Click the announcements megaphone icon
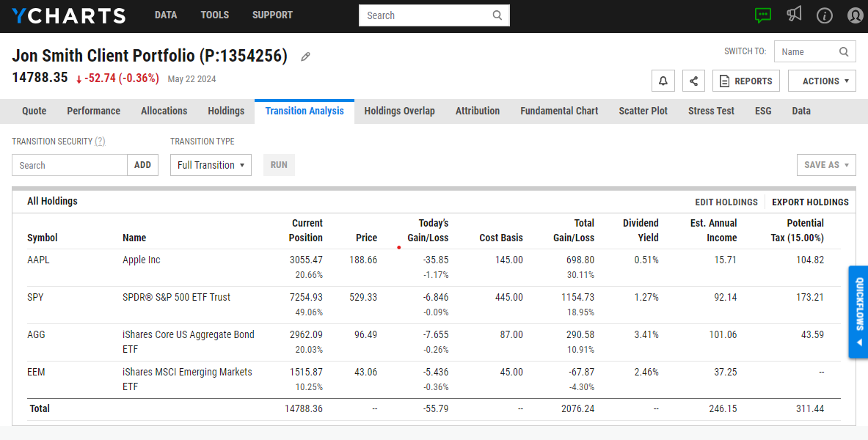 [x=794, y=15]
